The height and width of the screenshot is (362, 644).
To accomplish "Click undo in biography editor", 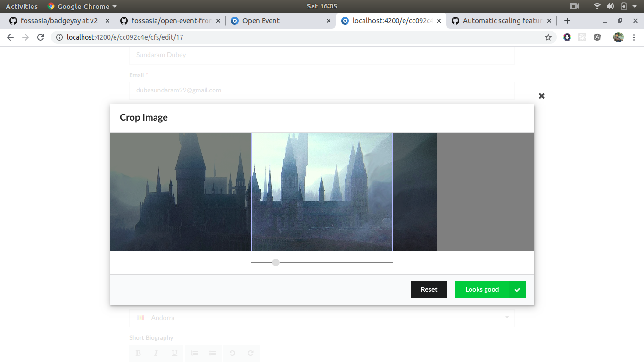I will point(232,353).
